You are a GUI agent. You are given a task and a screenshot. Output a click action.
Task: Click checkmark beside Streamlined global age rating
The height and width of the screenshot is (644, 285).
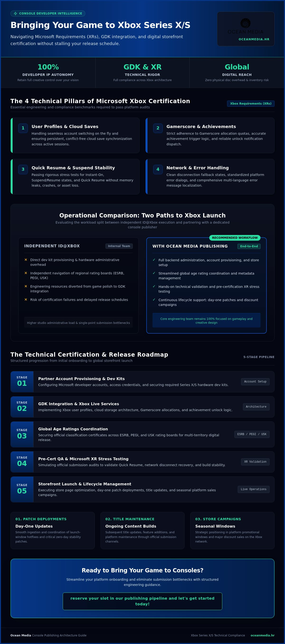[154, 273]
